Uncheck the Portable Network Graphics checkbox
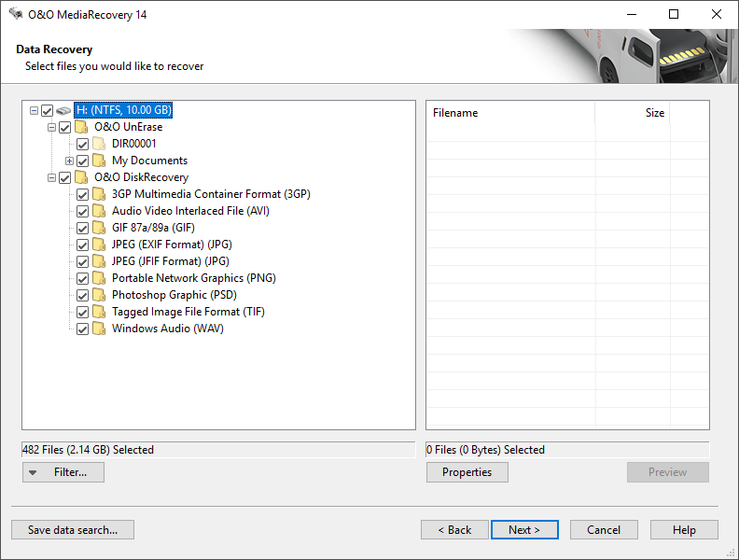The image size is (739, 560). click(x=82, y=279)
